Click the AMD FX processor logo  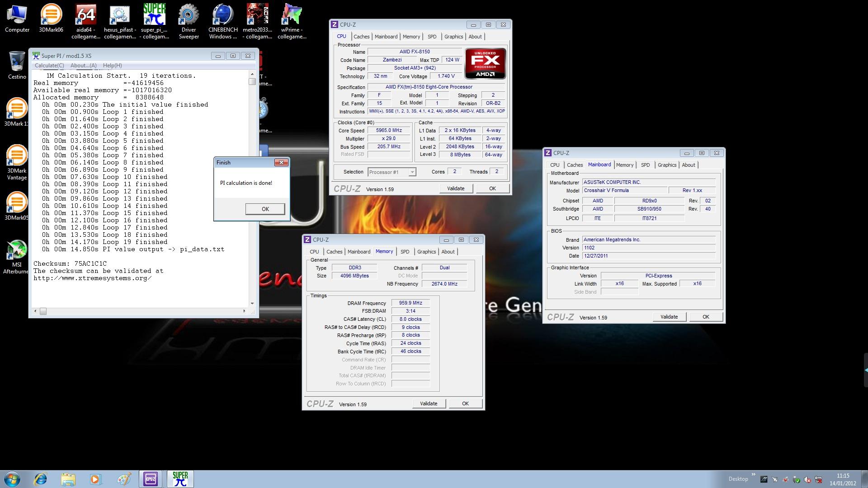tap(485, 64)
